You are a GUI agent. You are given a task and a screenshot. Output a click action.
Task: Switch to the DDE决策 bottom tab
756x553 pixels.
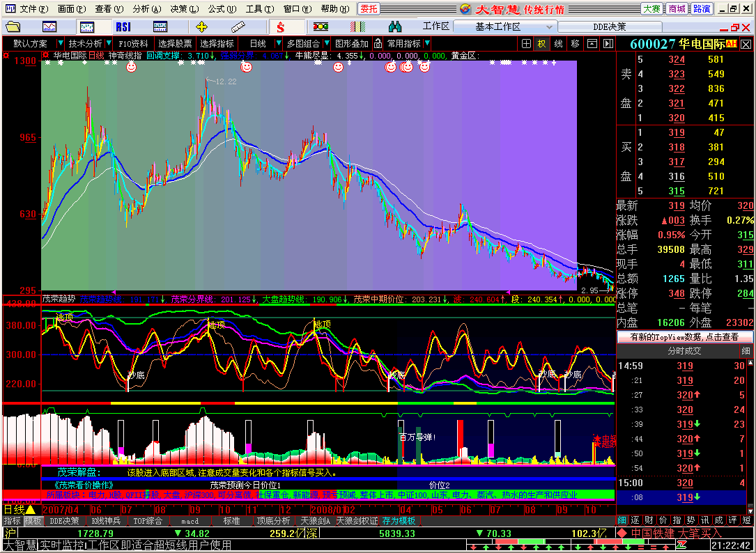65,521
